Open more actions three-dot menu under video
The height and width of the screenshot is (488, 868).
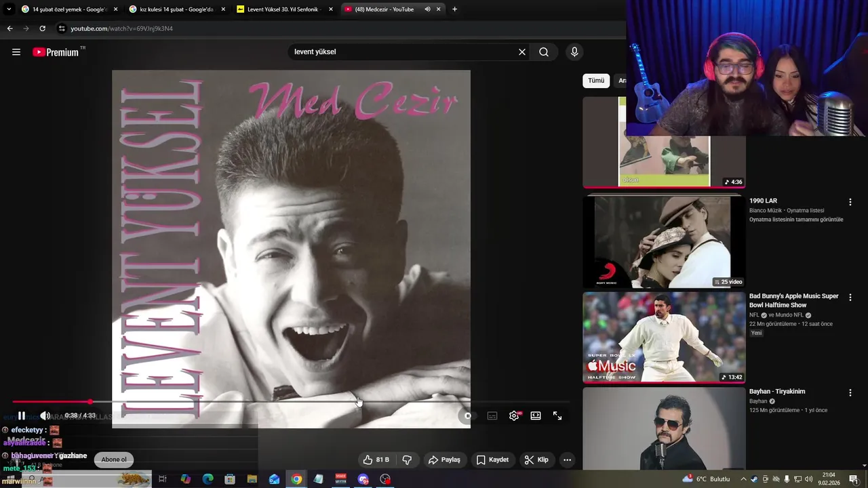(568, 460)
